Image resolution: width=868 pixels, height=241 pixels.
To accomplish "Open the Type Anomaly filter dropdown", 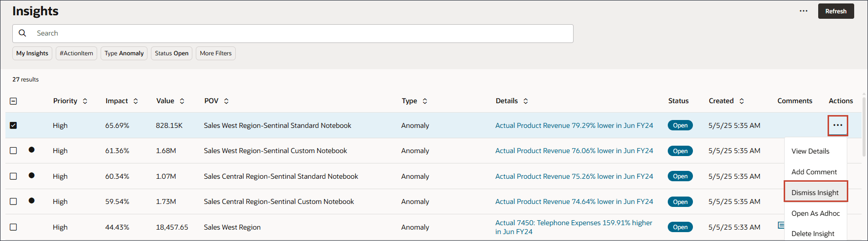I will click(x=124, y=53).
